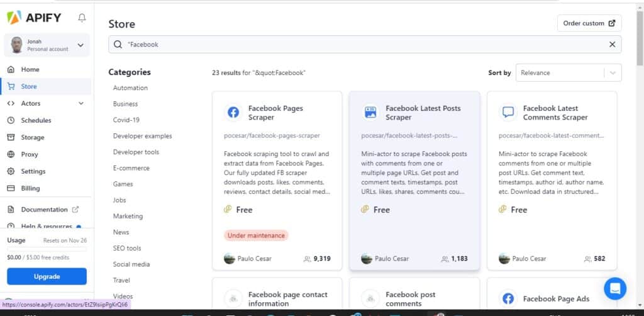Select Covid-19 category

126,120
